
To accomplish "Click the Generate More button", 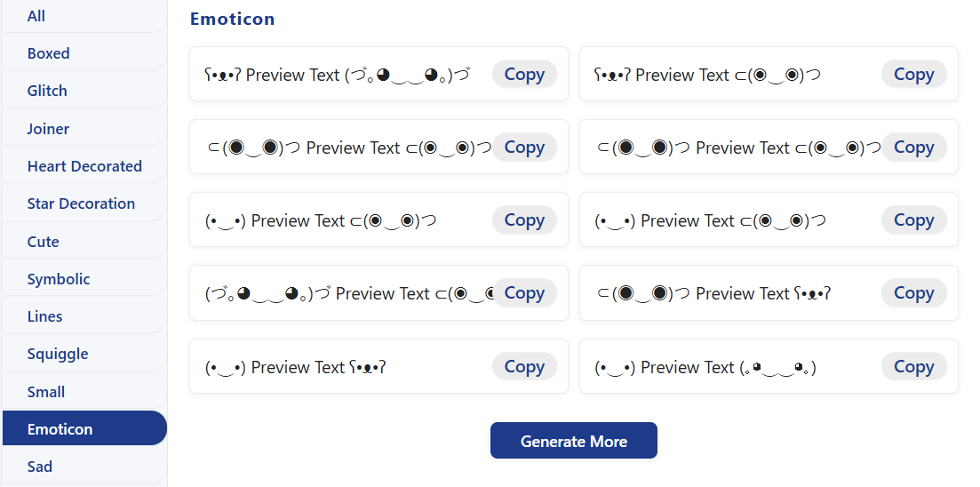I will [x=574, y=441].
